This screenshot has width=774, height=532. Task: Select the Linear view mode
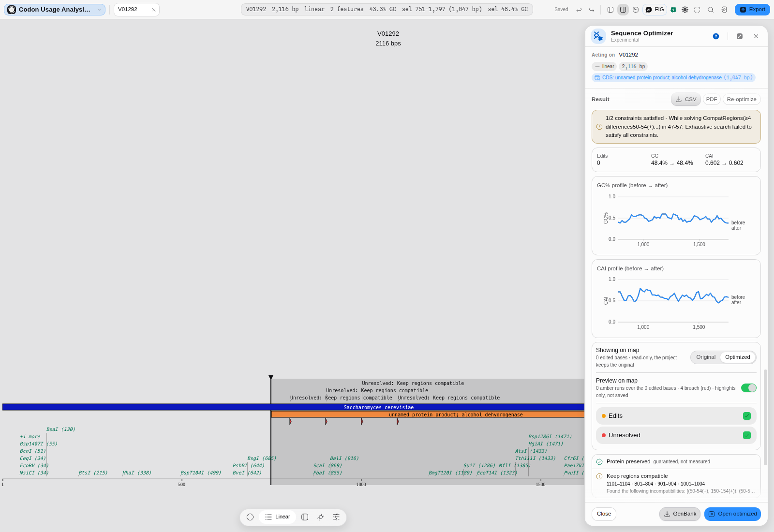click(x=278, y=517)
